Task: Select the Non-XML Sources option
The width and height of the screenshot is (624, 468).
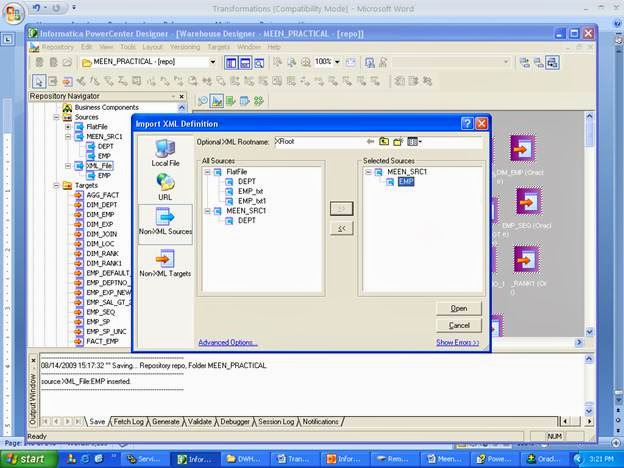Action: (165, 222)
